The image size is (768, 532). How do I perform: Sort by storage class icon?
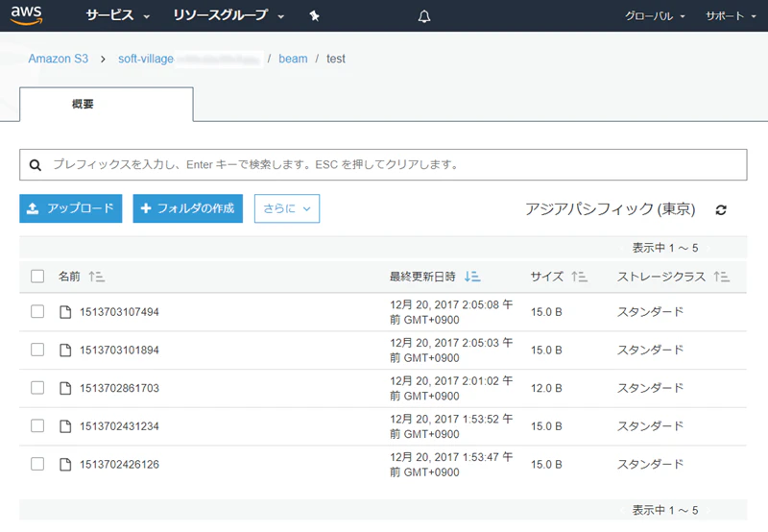click(721, 277)
